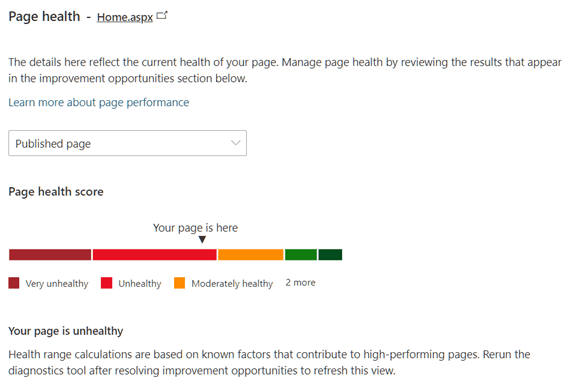This screenshot has height=384, width=571.
Task: Select the green healthy bar segment
Action: (301, 255)
